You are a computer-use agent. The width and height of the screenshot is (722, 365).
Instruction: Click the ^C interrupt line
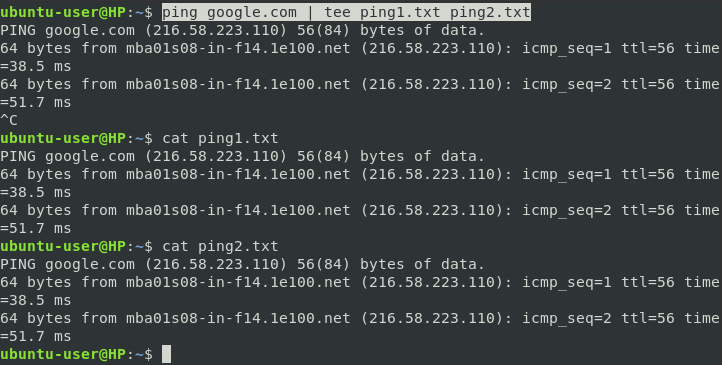pos(9,121)
